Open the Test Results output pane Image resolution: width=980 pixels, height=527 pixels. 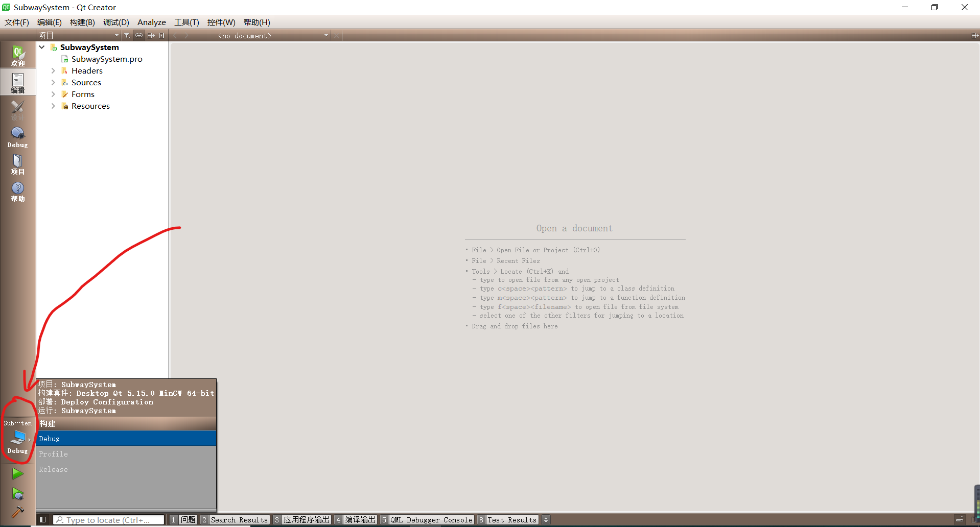point(508,520)
